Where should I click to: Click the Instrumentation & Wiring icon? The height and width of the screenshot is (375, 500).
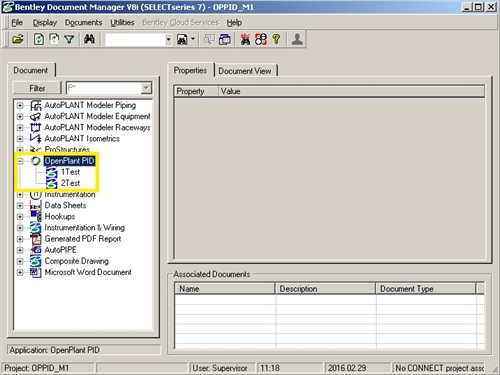[36, 228]
